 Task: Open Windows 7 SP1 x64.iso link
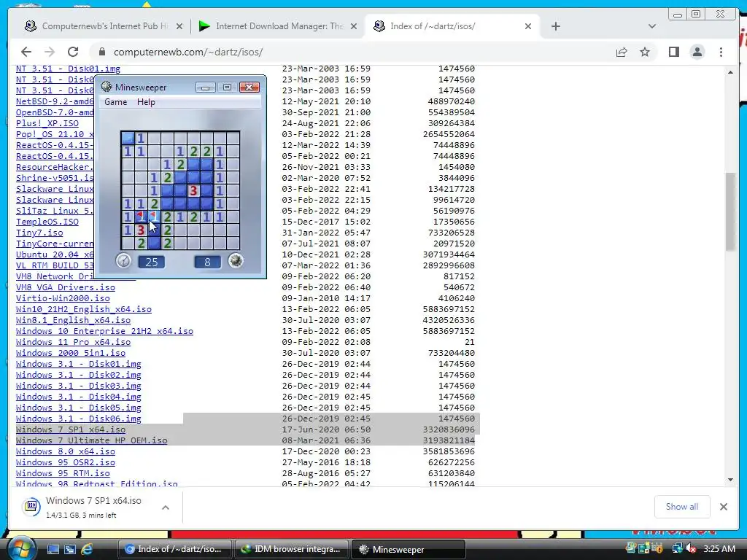point(71,430)
